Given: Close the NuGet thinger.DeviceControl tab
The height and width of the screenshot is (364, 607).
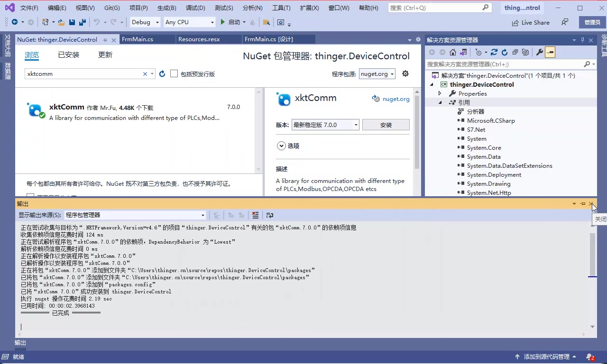Looking at the screenshot, I should click(x=113, y=40).
